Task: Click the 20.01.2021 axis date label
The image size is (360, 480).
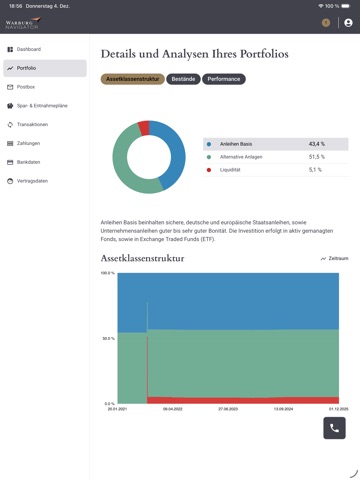Action: 117,409
